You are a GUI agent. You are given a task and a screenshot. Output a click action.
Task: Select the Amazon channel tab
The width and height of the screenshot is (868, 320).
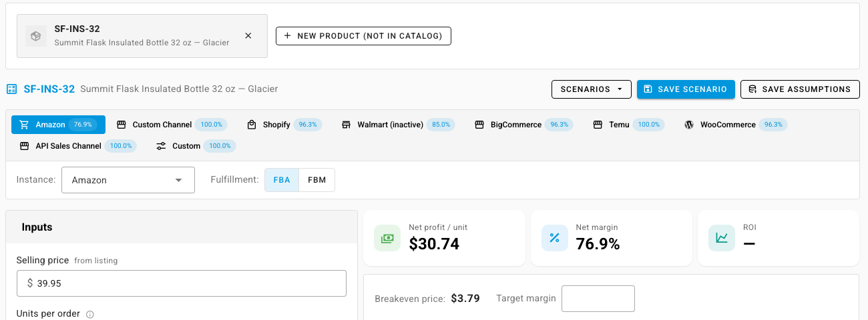(x=58, y=125)
